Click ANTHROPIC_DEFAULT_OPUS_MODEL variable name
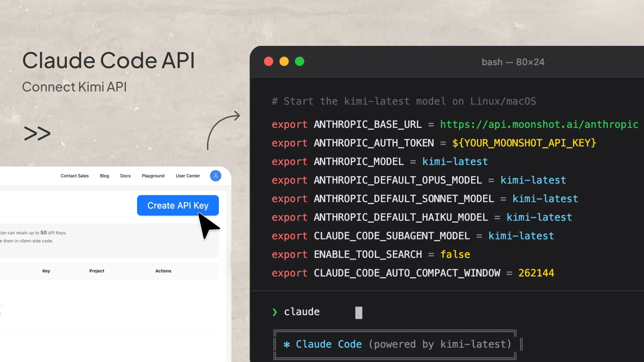644x362 pixels. tap(398, 180)
